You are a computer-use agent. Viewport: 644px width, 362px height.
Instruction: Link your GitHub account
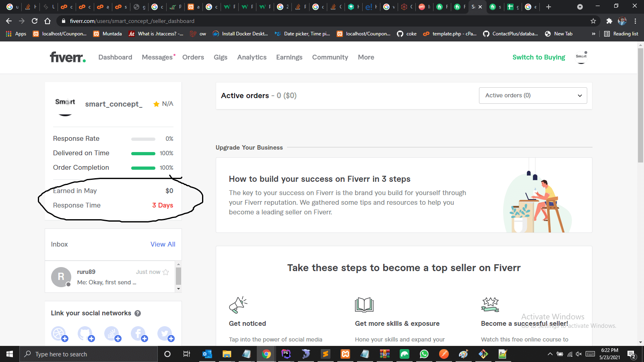(x=85, y=334)
